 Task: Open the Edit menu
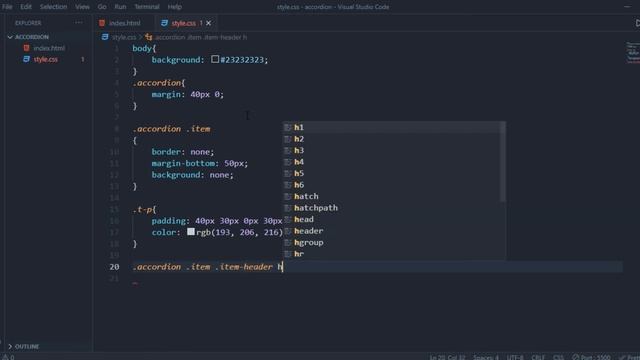click(x=26, y=7)
